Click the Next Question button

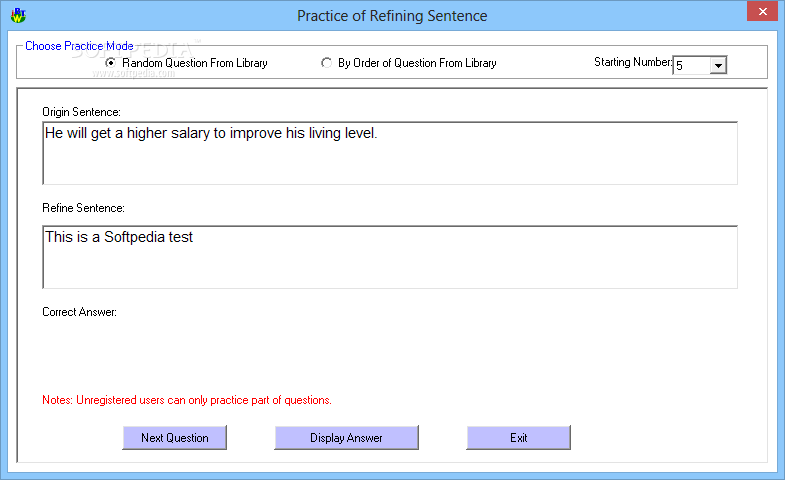pos(175,437)
